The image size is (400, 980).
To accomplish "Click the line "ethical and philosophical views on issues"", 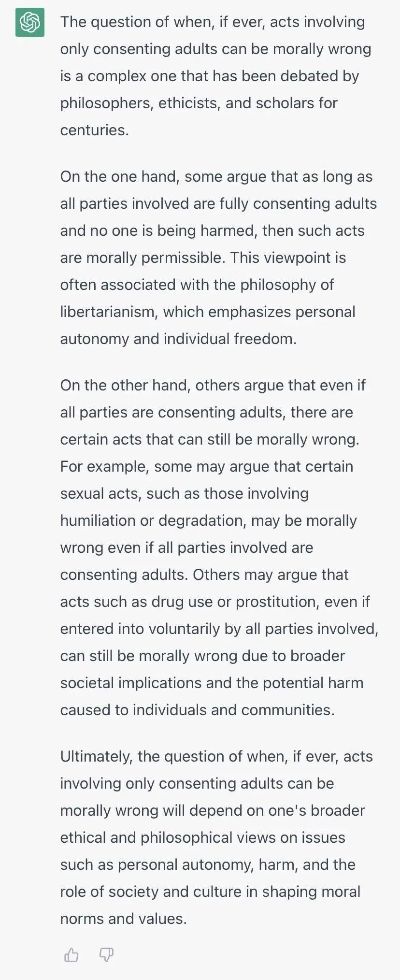I will tap(202, 837).
